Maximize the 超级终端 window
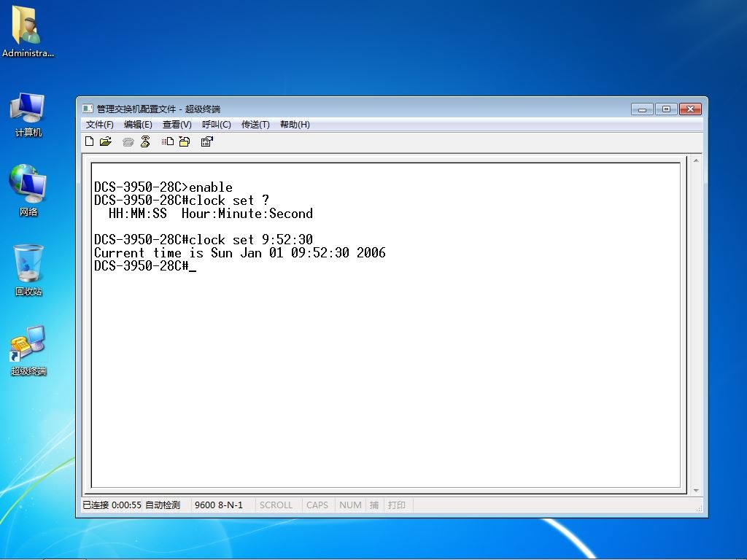The image size is (747, 560). tap(666, 109)
